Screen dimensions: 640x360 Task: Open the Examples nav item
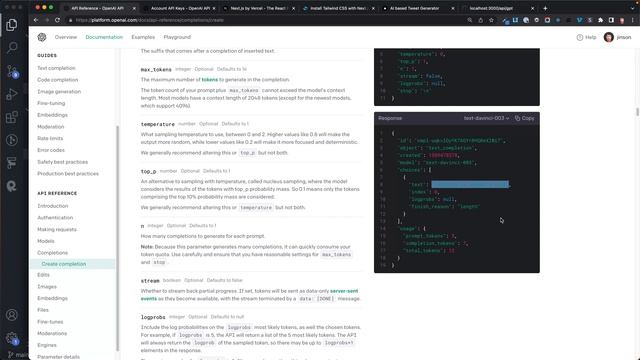pos(143,37)
